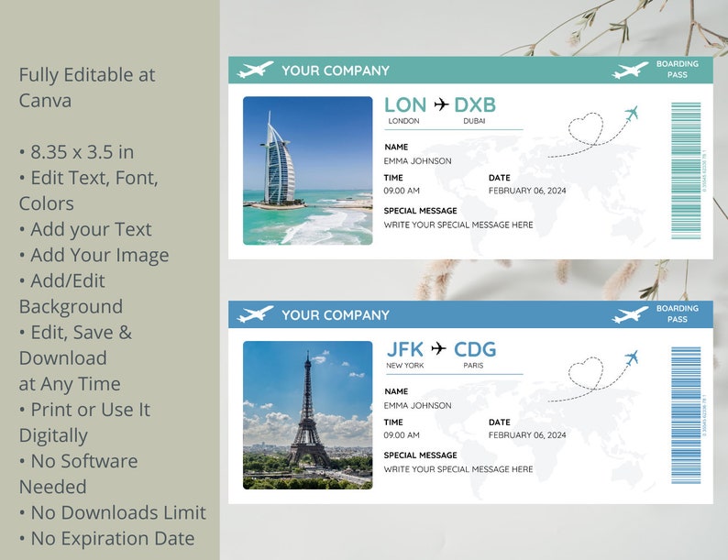Click EMMA JOHNSON on the Paris ticket
The image size is (728, 560).
click(417, 405)
